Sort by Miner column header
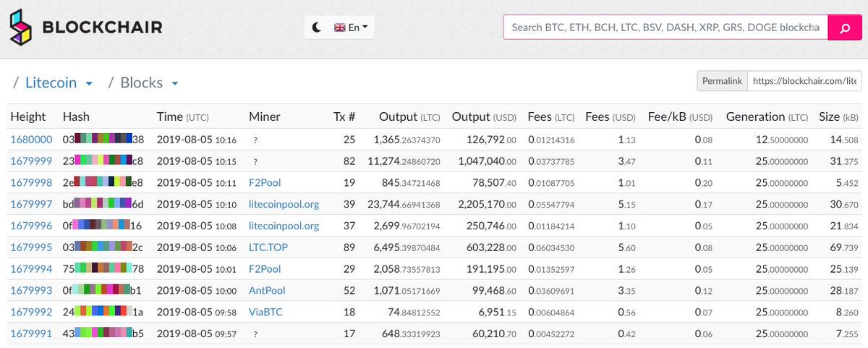Image resolution: width=868 pixels, height=348 pixels. coord(264,116)
